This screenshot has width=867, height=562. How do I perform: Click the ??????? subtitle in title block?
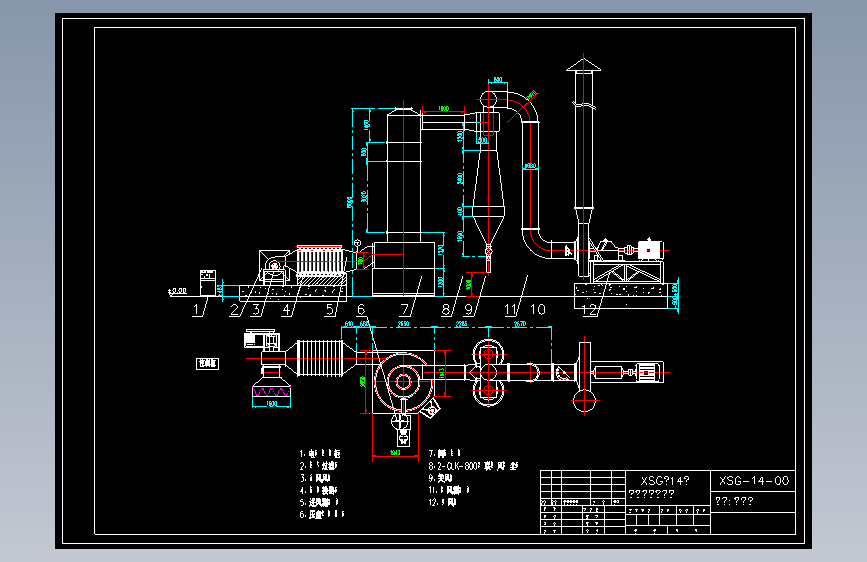(x=651, y=494)
